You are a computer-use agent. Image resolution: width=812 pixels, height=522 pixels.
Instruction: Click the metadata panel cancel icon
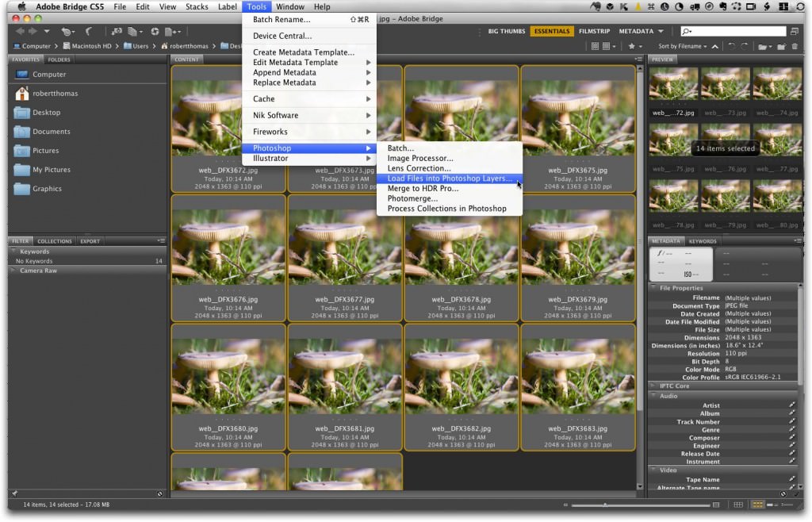783,494
